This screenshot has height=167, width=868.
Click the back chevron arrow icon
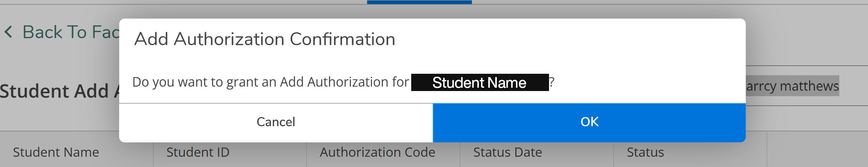tap(8, 32)
